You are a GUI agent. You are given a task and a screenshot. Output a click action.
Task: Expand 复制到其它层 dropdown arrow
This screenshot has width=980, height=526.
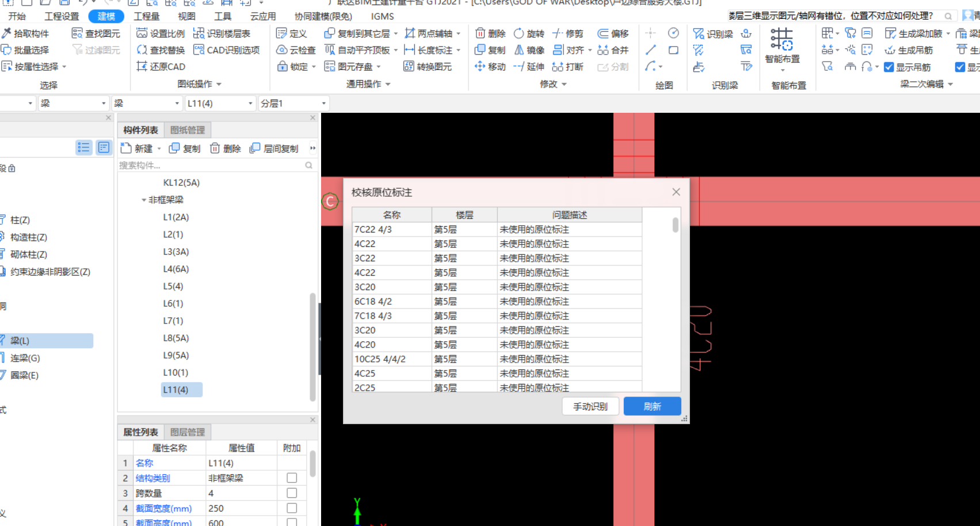[x=395, y=33]
